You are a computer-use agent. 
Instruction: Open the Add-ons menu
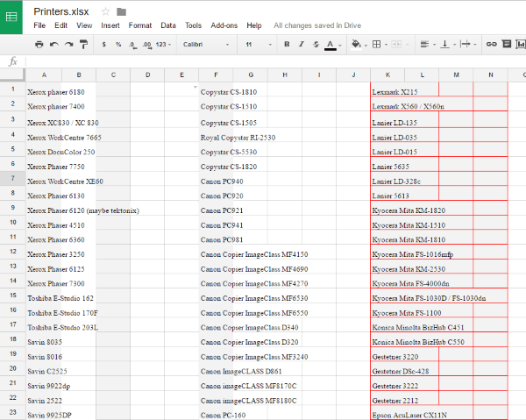tap(224, 25)
